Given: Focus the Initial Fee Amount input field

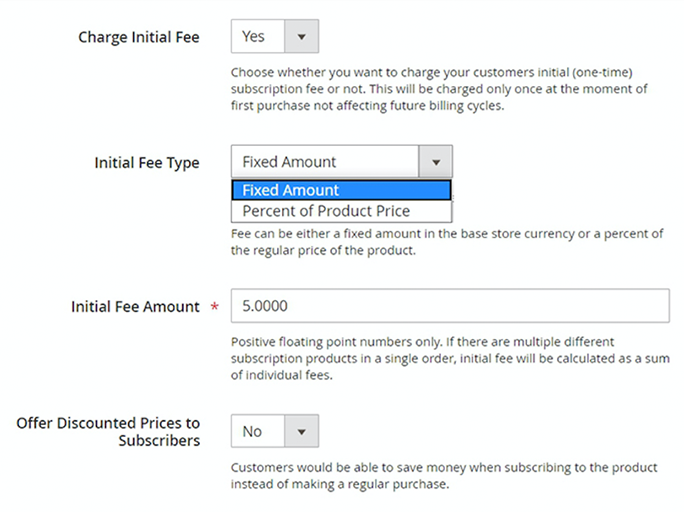Looking at the screenshot, I should point(450,306).
